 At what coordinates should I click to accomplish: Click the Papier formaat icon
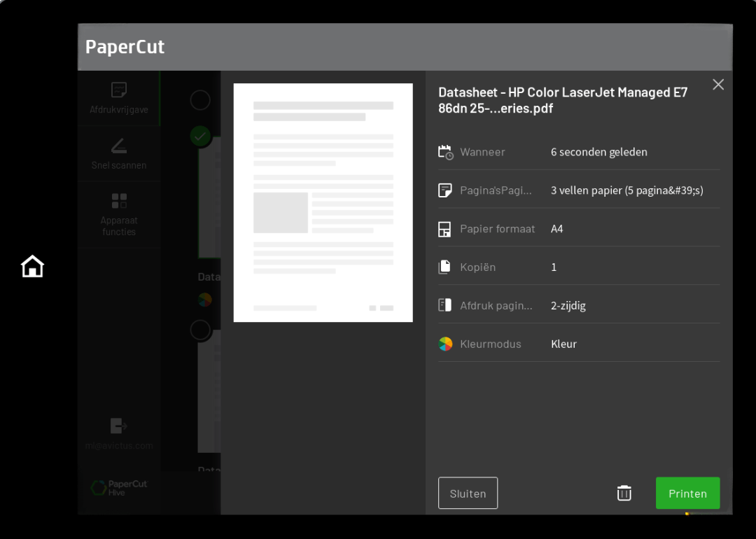446,228
